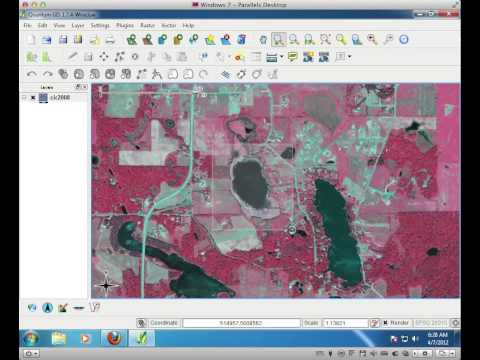Open the dropdown arrow beside last toolbar icon
The width and height of the screenshot is (480, 360).
pyautogui.click(x=349, y=57)
